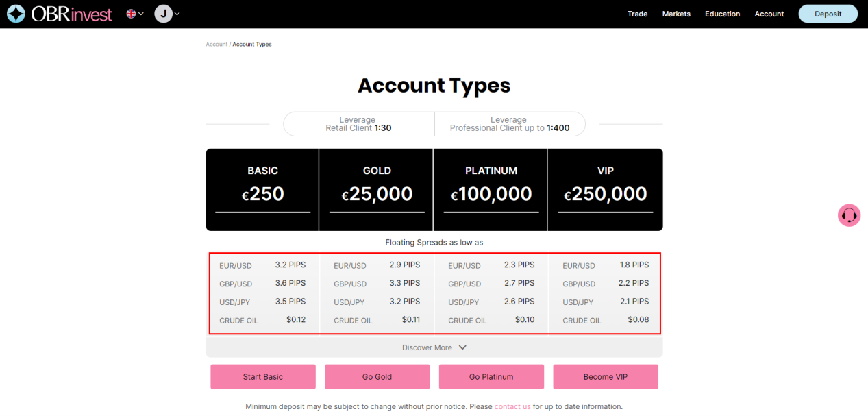
Task: Open the Account menu
Action: 769,14
